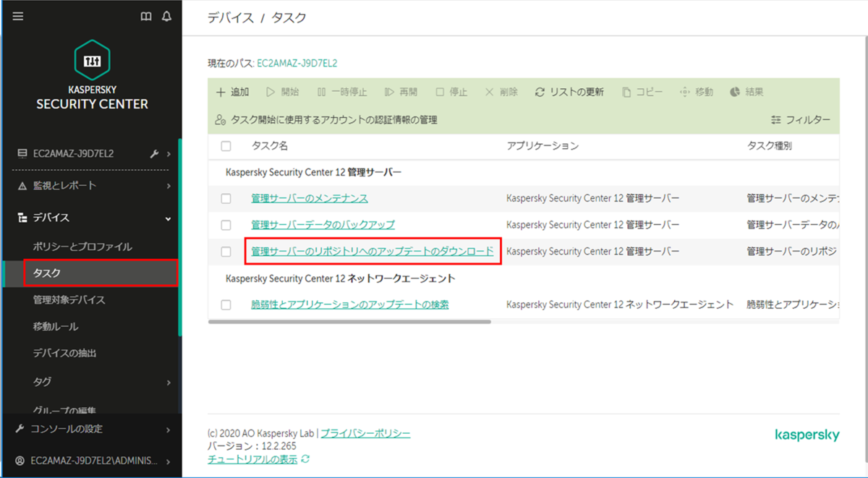
Task: Click the 停止 stop toolbar button
Action: pyautogui.click(x=451, y=92)
